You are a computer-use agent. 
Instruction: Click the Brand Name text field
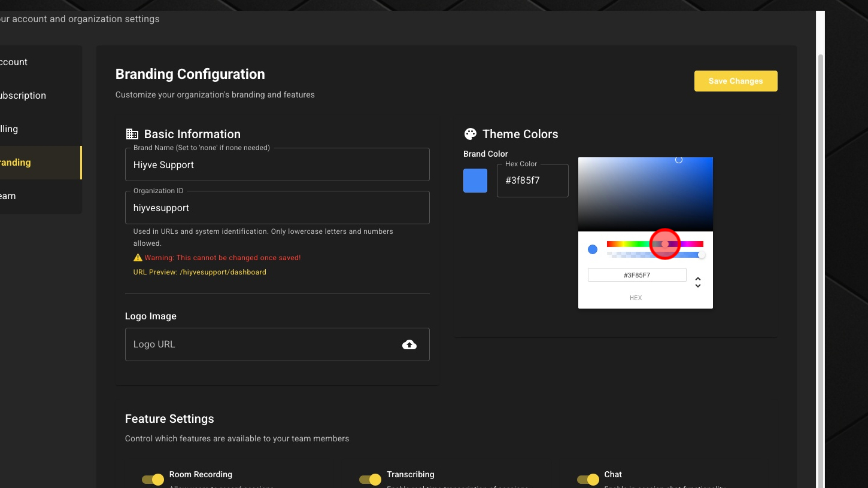(x=277, y=165)
